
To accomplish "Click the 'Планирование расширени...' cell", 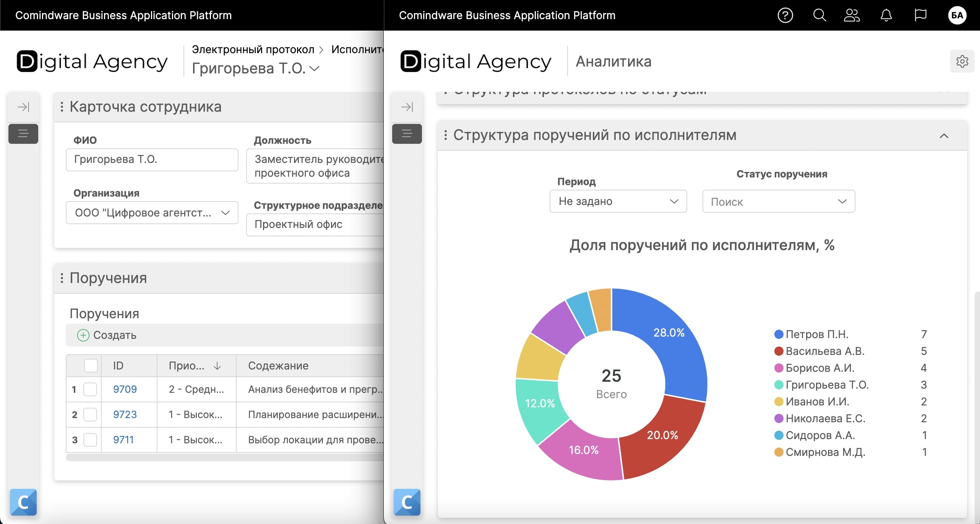I will coord(310,415).
